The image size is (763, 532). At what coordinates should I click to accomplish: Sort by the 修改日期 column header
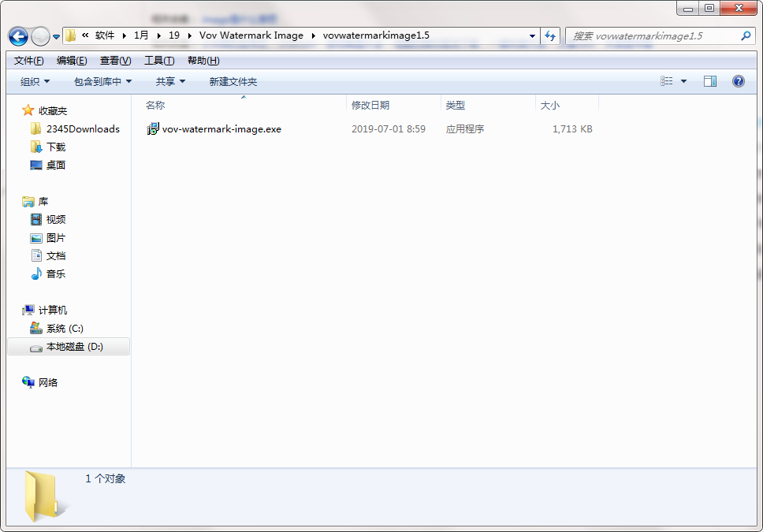pyautogui.click(x=370, y=105)
